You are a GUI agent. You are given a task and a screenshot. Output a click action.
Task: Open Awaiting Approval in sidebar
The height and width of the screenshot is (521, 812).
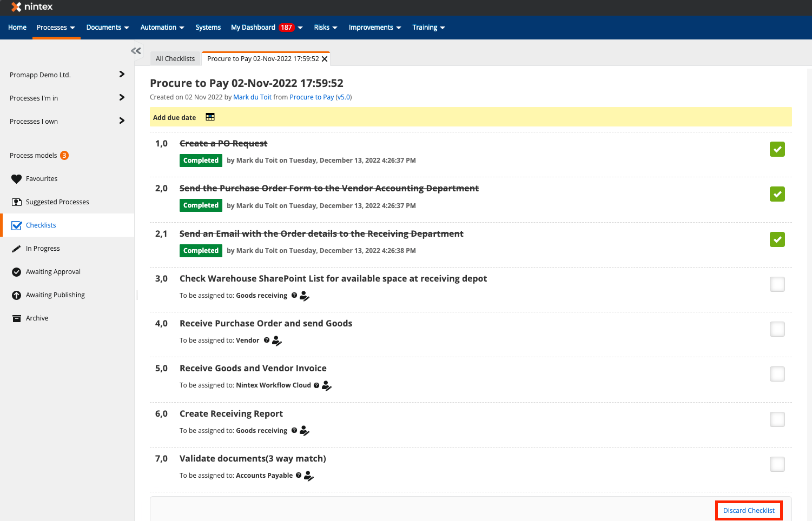coord(53,272)
